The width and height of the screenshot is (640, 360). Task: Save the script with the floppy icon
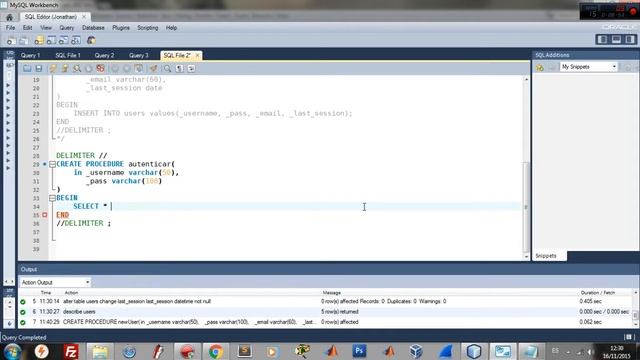pyautogui.click(x=38, y=69)
